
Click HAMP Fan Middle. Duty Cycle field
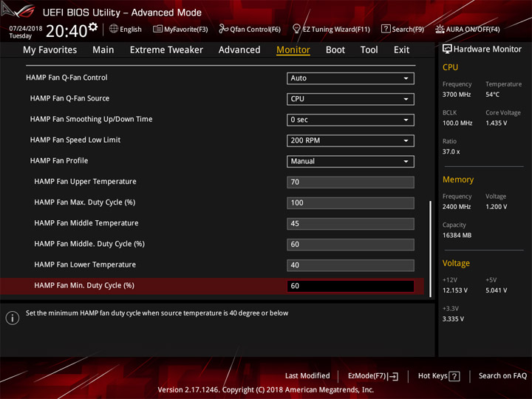coord(350,245)
